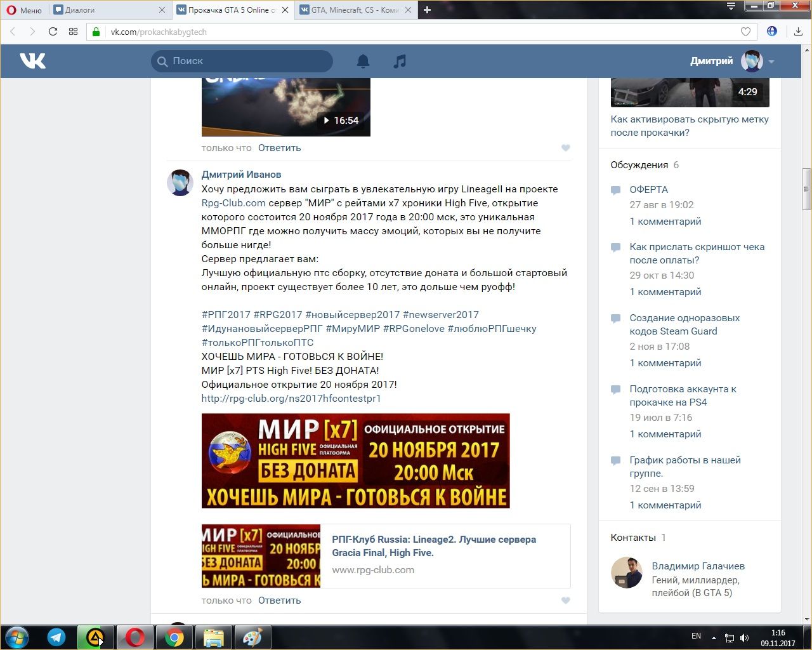Open the volume tray icon
Image resolution: width=812 pixels, height=650 pixels.
(744, 637)
